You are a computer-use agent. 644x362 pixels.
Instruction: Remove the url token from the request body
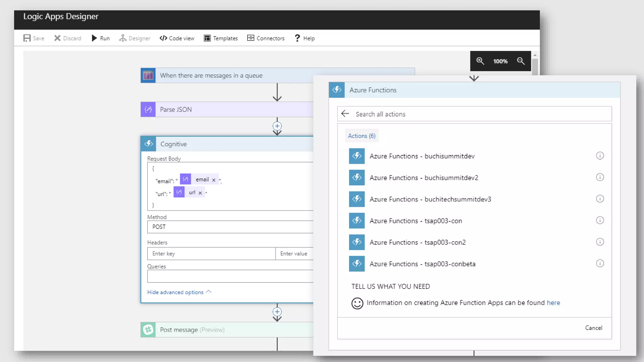200,193
